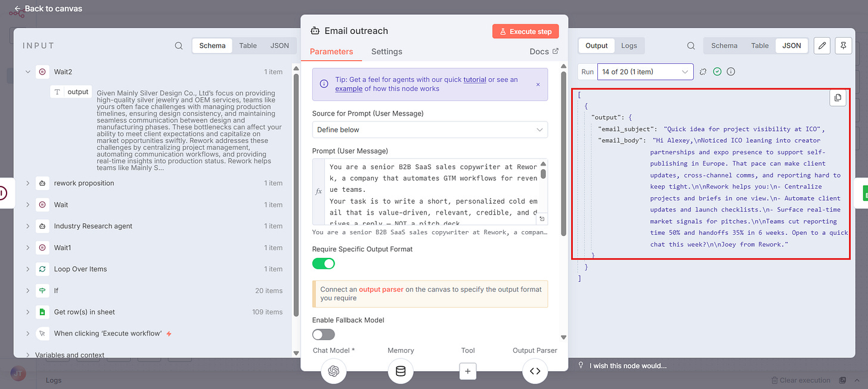Open Source for Prompt dropdown

click(430, 129)
